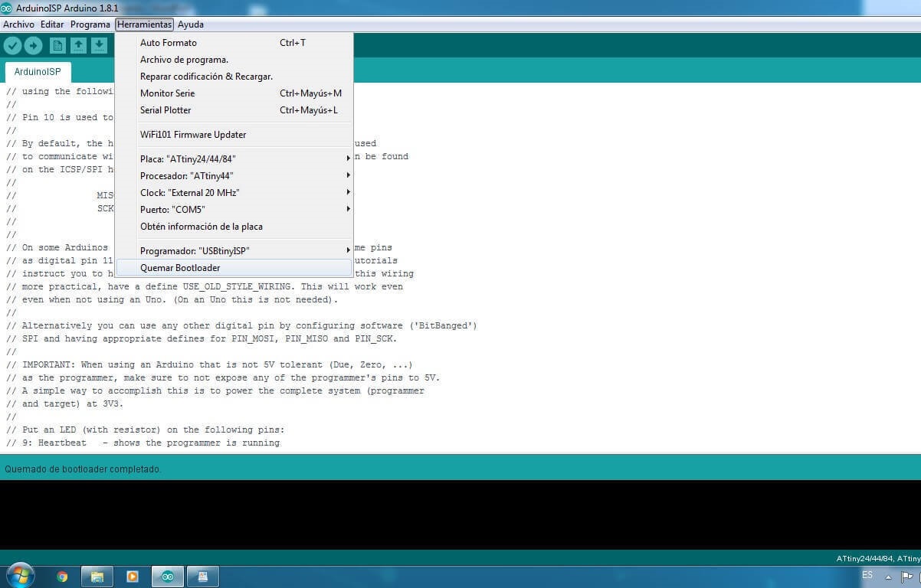Select Archivo de programa menu entry
The width and height of the screenshot is (921, 588).
click(x=234, y=60)
